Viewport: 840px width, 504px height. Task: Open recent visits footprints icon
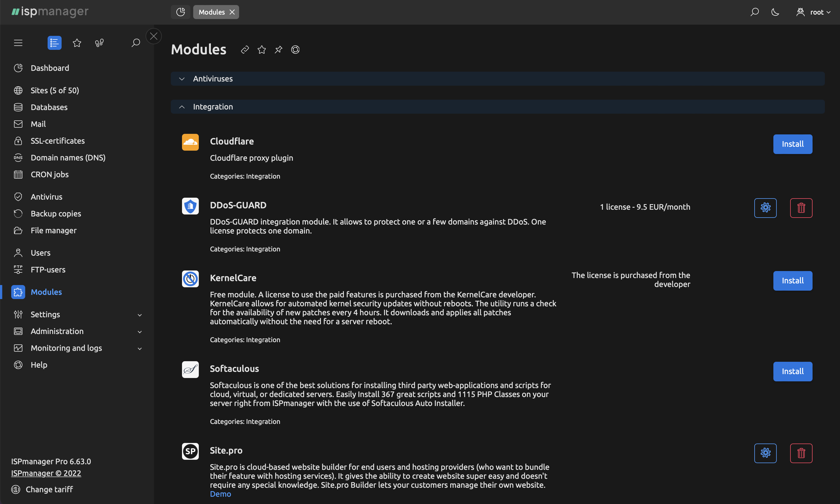(x=99, y=43)
